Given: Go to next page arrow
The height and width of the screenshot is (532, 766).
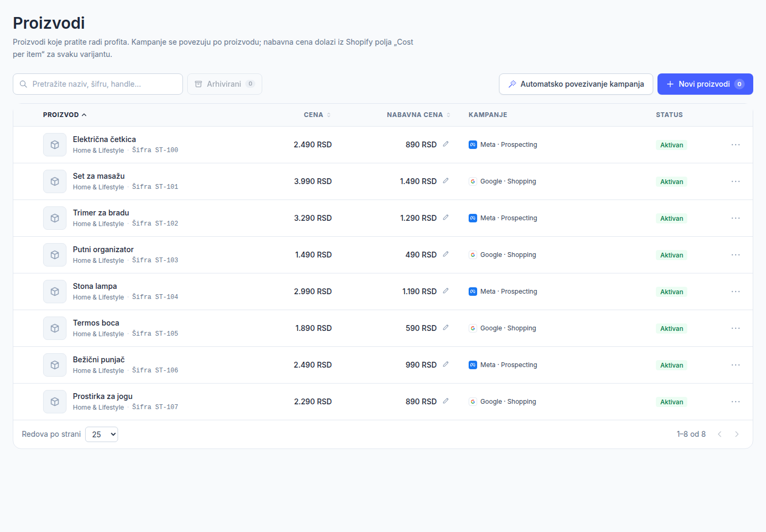Looking at the screenshot, I should (737, 434).
